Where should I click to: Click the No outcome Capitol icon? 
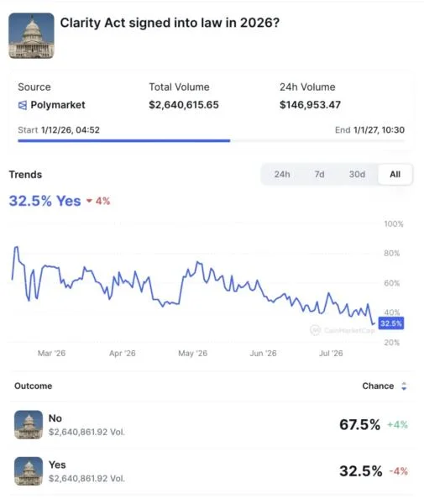(29, 424)
